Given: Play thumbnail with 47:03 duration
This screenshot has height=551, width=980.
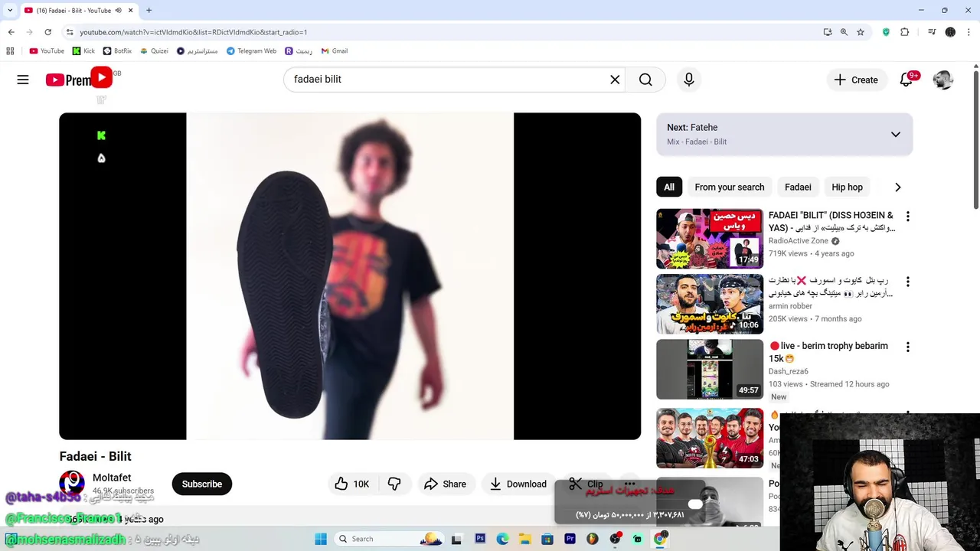Looking at the screenshot, I should pos(710,439).
